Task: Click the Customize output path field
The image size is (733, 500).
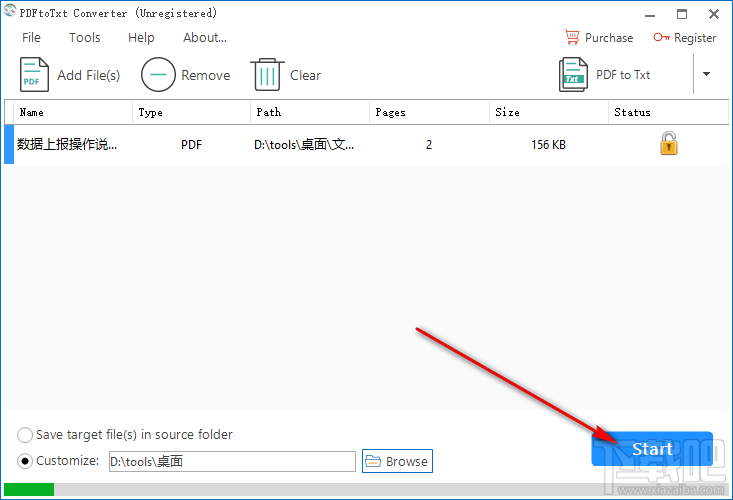Action: point(232,461)
